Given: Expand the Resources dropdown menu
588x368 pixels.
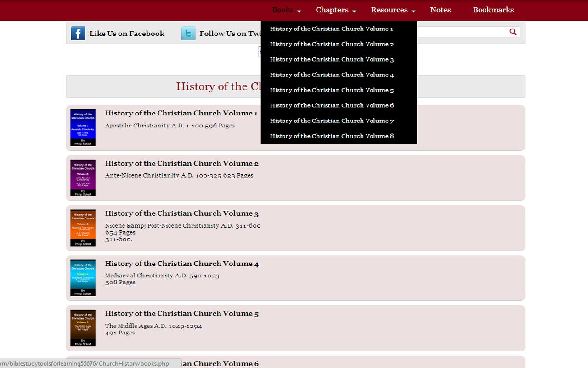Looking at the screenshot, I should click(393, 10).
